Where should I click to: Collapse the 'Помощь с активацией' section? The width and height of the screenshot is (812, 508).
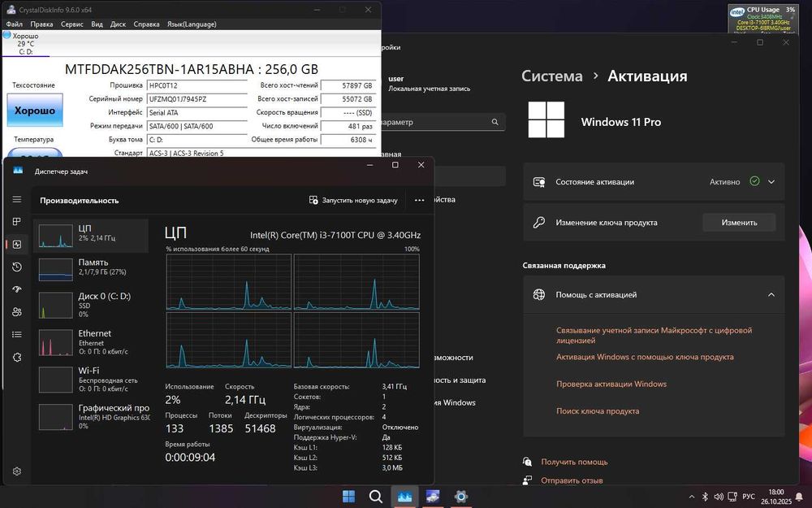click(771, 294)
